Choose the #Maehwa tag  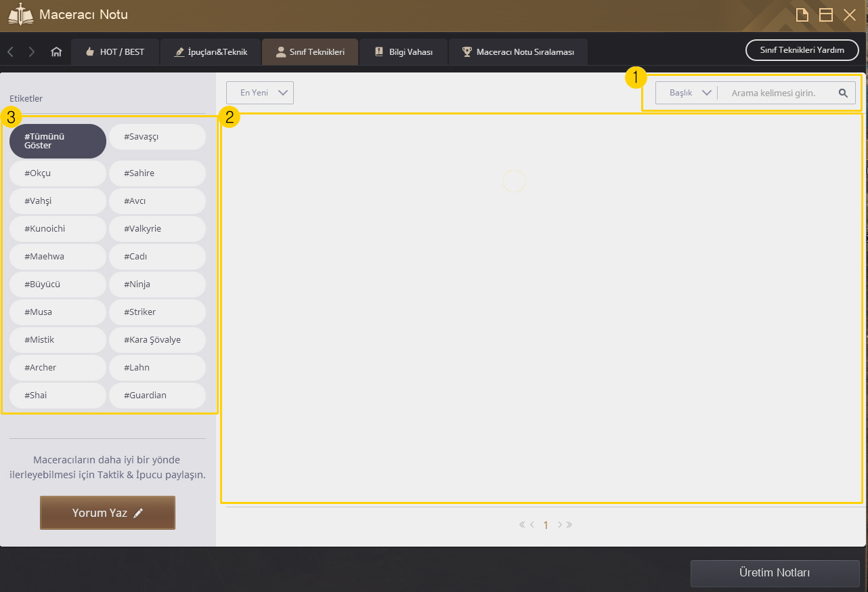point(58,257)
